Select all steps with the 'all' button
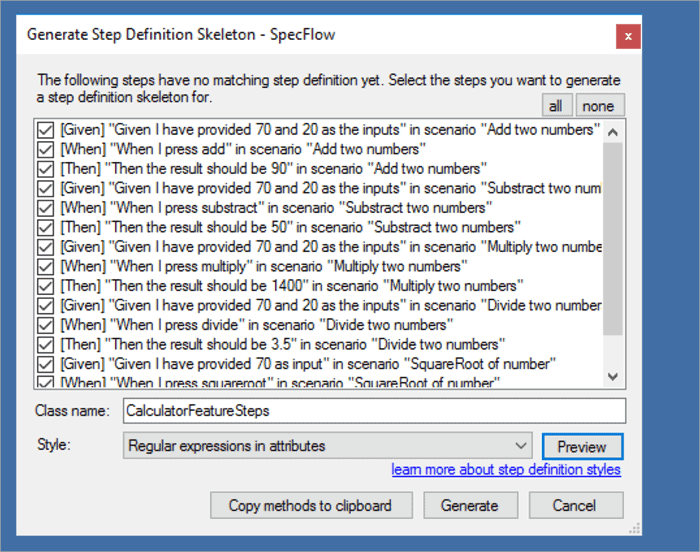The image size is (700, 552). pyautogui.click(x=557, y=106)
